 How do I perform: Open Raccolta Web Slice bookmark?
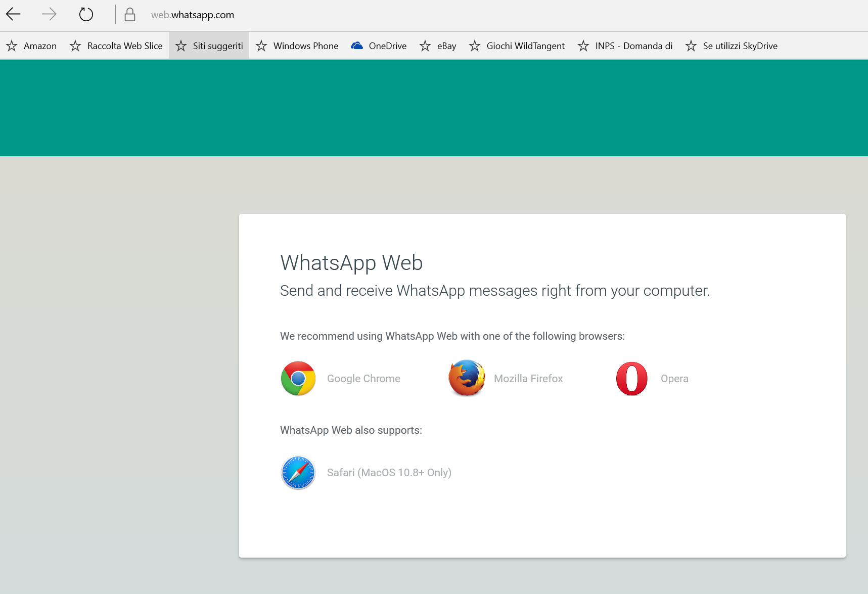coord(116,46)
